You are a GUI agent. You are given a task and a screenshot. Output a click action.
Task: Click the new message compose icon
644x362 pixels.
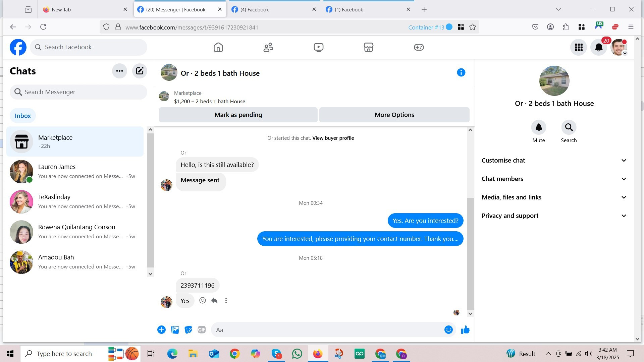point(140,71)
